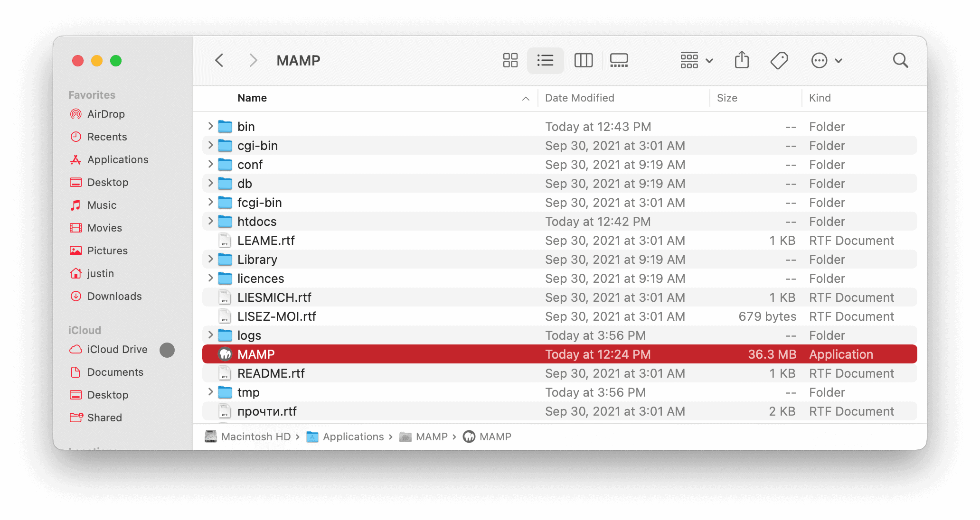Go back with the left arrow
980x520 pixels.
pos(219,60)
